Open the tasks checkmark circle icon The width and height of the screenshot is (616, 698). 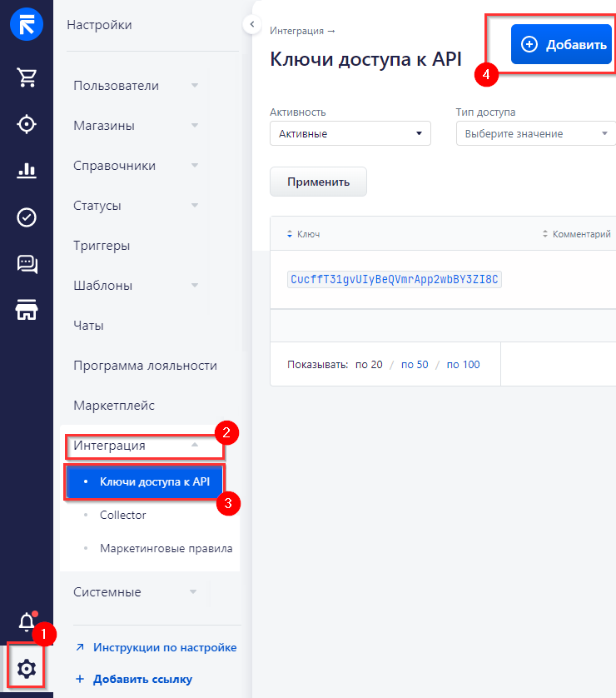pyautogui.click(x=27, y=217)
